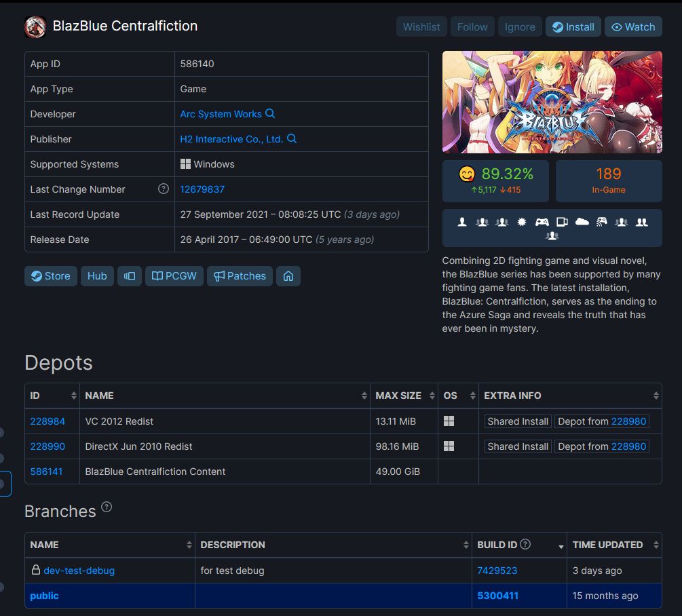This screenshot has width=682, height=616.
Task: Click the BlazBlue Centralfiction Content name cell
Action: point(225,471)
